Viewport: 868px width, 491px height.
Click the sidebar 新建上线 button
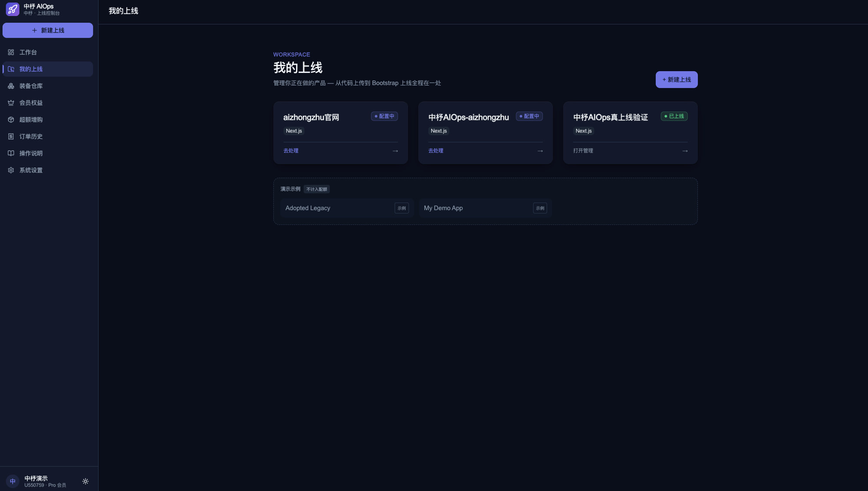48,30
